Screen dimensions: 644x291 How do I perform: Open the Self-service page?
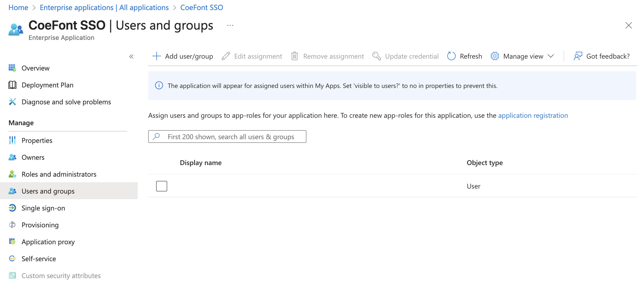point(39,259)
